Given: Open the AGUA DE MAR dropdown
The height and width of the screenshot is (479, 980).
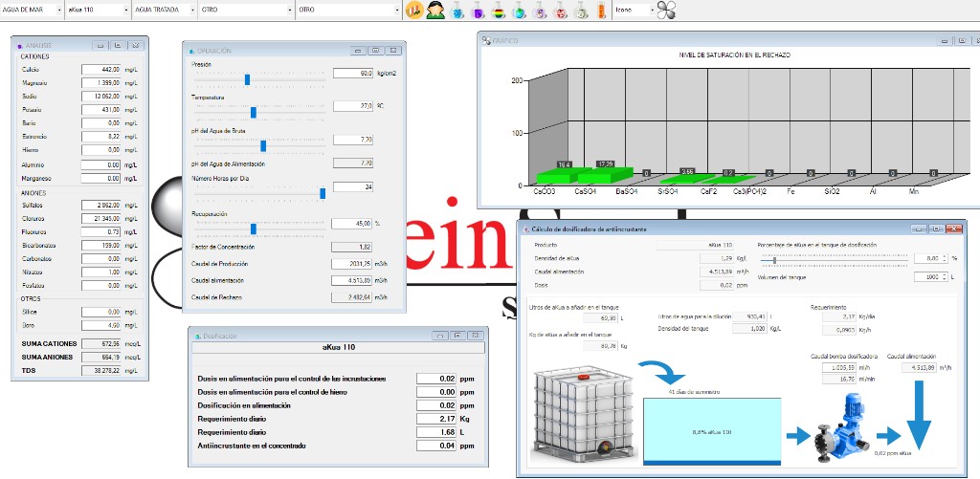Looking at the screenshot, I should [x=32, y=10].
